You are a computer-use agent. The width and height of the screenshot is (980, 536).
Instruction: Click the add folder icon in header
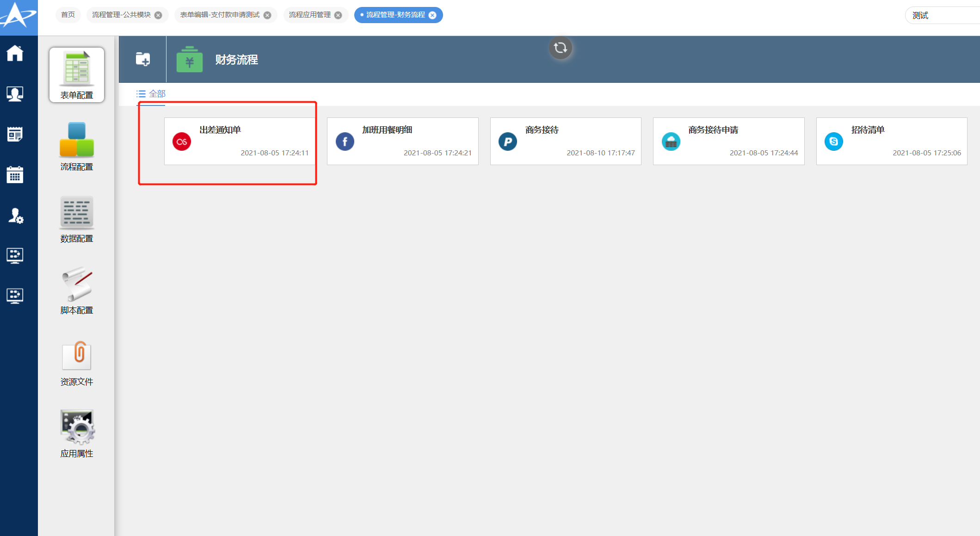coord(142,59)
